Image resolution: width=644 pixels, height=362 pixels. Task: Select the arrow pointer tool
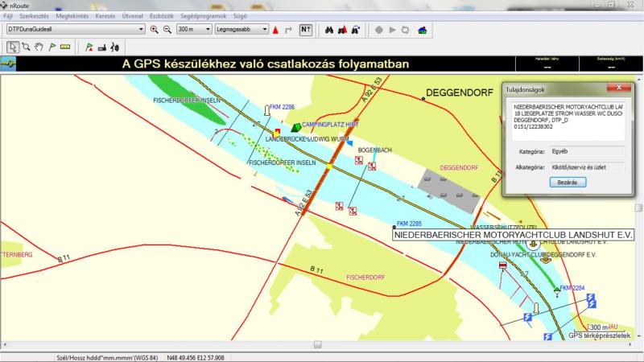pyautogui.click(x=13, y=47)
